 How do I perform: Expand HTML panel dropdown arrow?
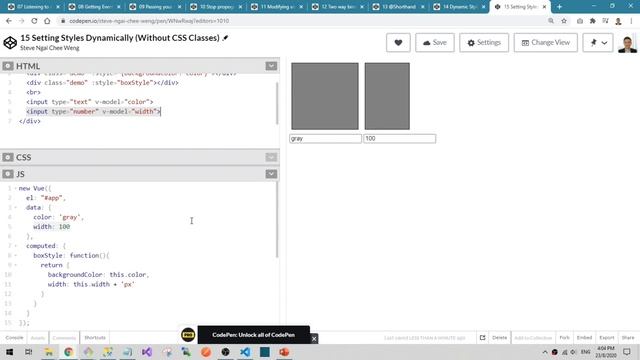(x=271, y=66)
